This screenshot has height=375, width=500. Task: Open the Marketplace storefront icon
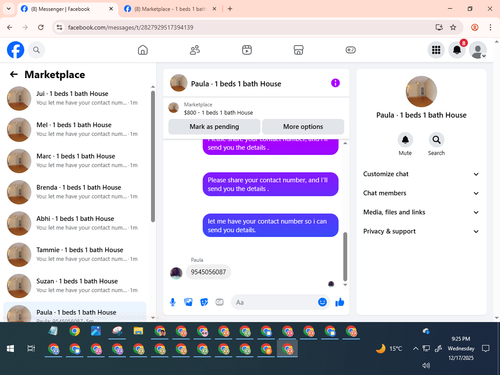(298, 50)
